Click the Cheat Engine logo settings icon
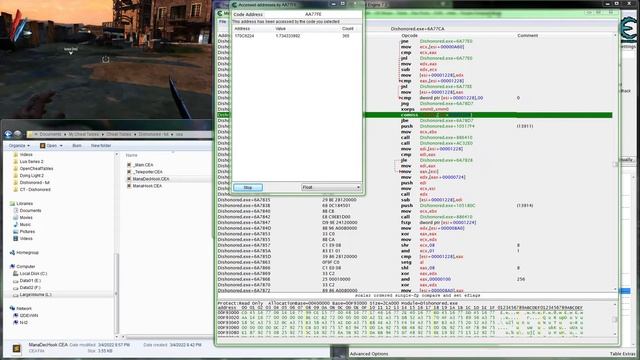 point(628,29)
